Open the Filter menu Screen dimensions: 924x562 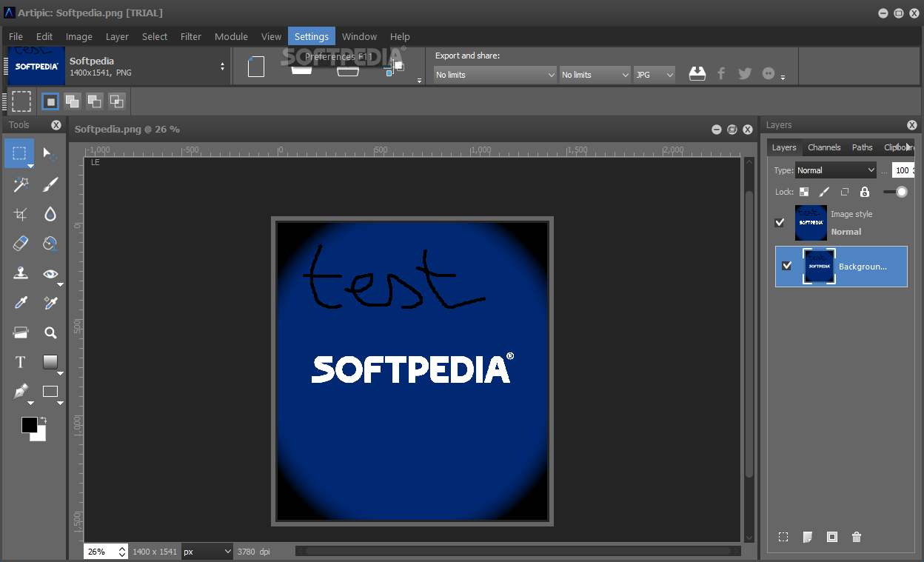(x=191, y=36)
